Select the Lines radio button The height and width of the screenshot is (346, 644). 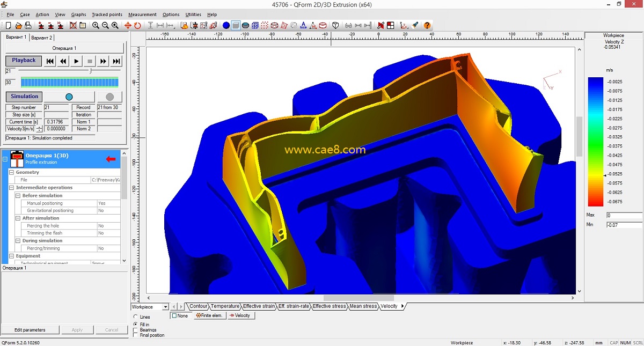point(135,317)
